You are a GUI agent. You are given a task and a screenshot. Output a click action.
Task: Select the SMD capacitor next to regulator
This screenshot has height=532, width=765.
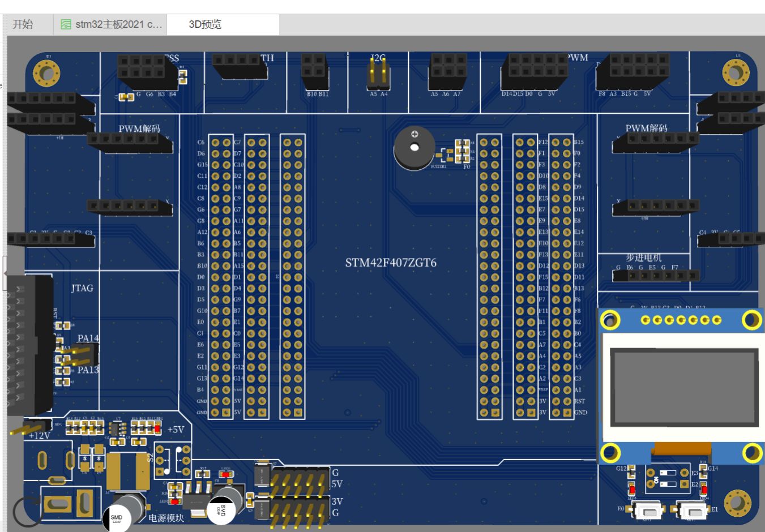(225, 504)
